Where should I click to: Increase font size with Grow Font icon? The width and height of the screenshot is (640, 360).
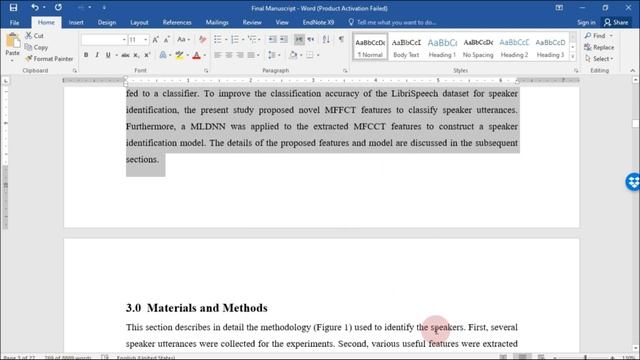point(155,40)
